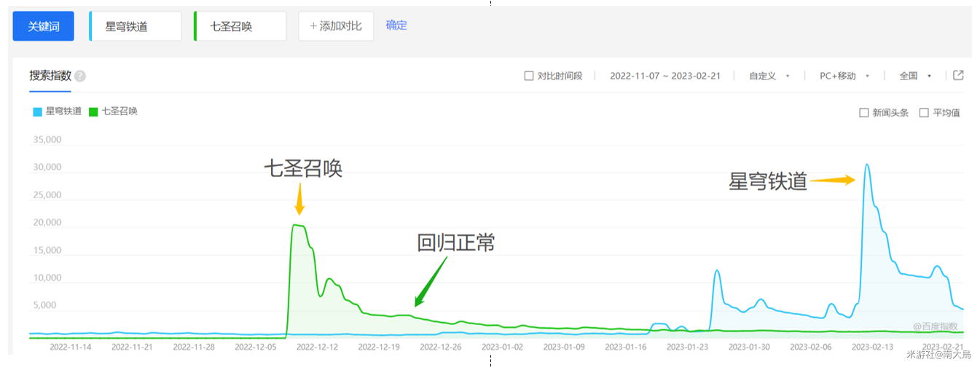Click the 添加对比 add comparison button
The width and height of the screenshot is (980, 368).
(x=336, y=26)
